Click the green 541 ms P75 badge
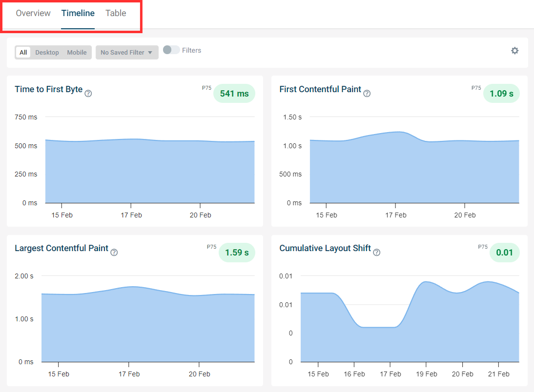 [234, 93]
